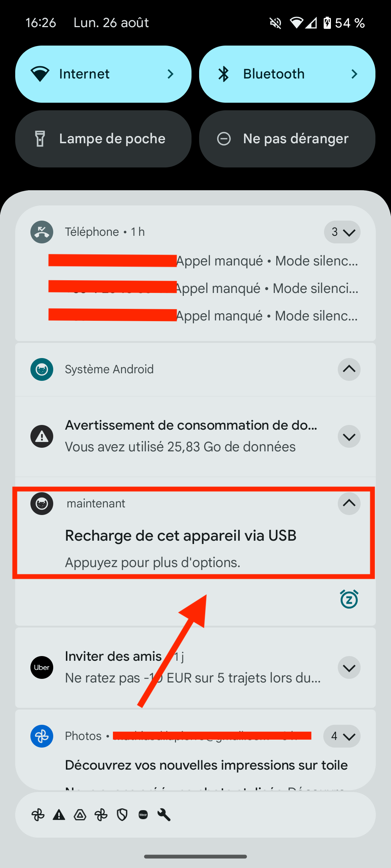This screenshot has height=868, width=391.
Task: Open Internet tile settings arrow
Action: [x=171, y=74]
